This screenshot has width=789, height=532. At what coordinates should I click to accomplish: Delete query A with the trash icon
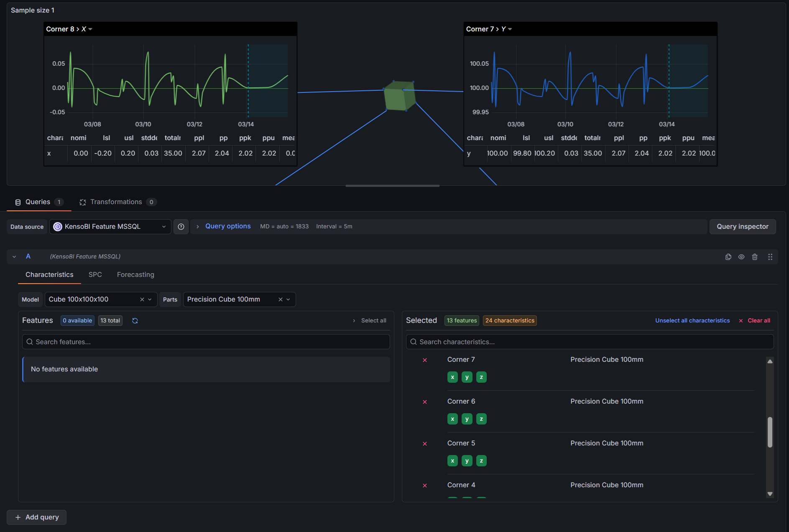pyautogui.click(x=755, y=257)
